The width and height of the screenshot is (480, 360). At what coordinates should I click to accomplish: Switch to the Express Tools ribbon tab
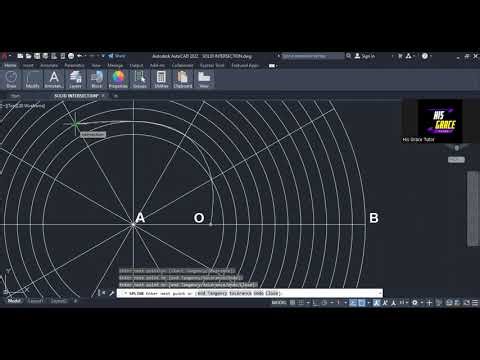[212, 65]
